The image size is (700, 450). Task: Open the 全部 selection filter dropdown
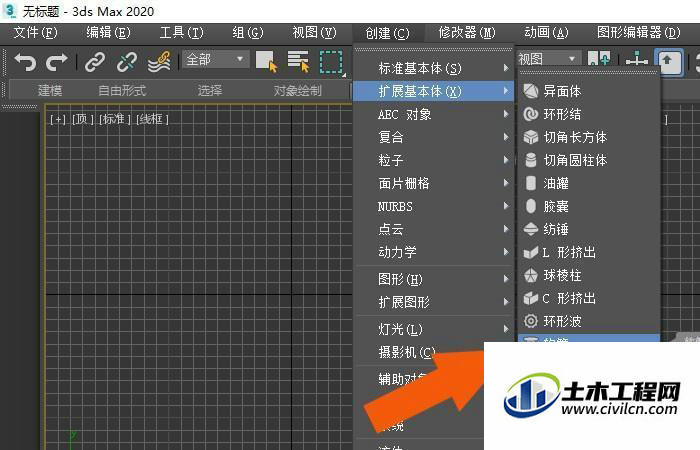(x=215, y=59)
